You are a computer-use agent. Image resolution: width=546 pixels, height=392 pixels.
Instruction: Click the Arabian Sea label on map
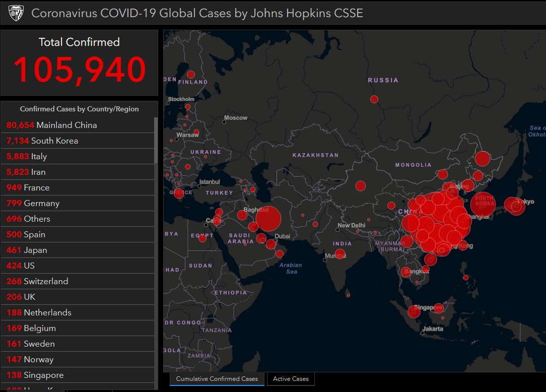[291, 268]
